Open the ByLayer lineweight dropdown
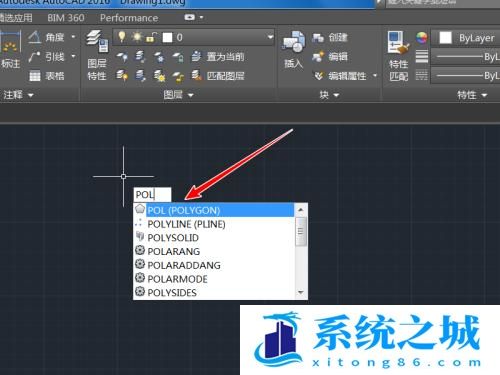 click(x=466, y=57)
